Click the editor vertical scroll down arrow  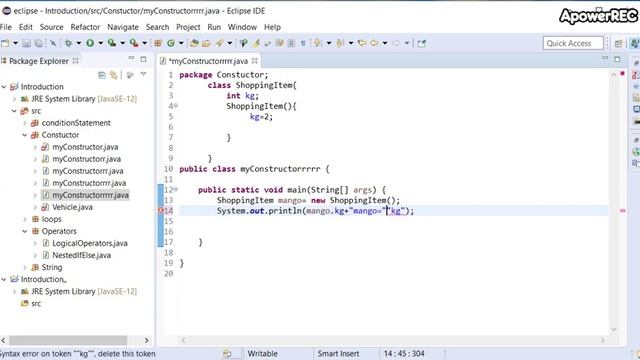click(613, 329)
